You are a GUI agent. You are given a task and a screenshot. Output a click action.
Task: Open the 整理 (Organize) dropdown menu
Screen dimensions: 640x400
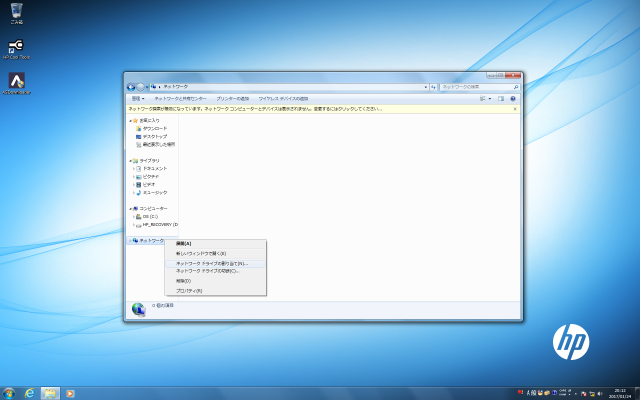coord(137,99)
